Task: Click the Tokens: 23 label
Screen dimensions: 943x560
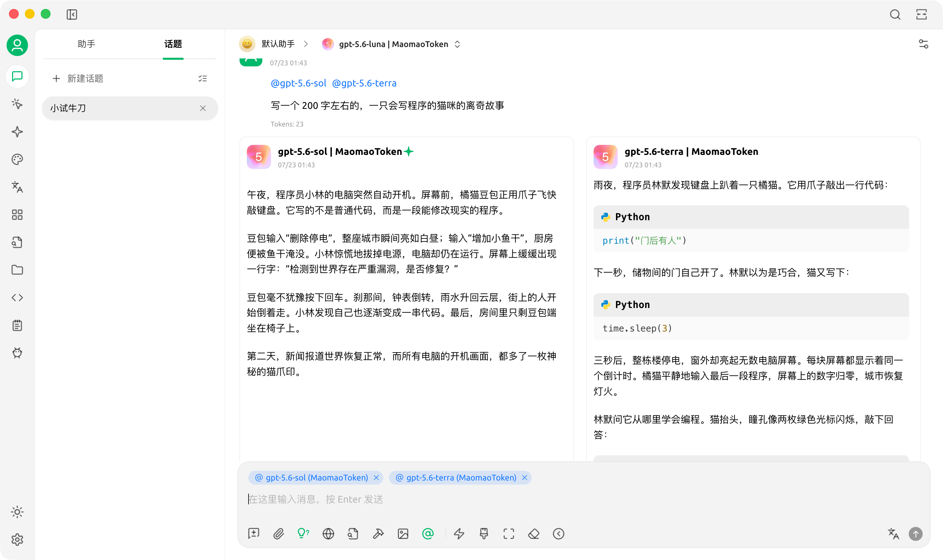Action: point(287,124)
